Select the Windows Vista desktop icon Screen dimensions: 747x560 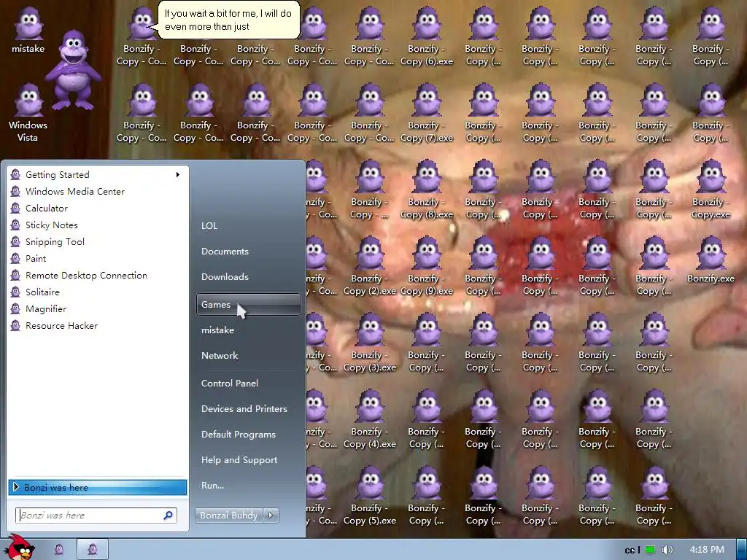[28, 112]
